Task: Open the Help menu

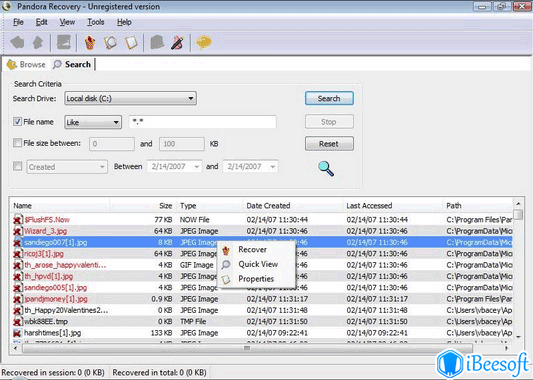Action: tap(124, 22)
